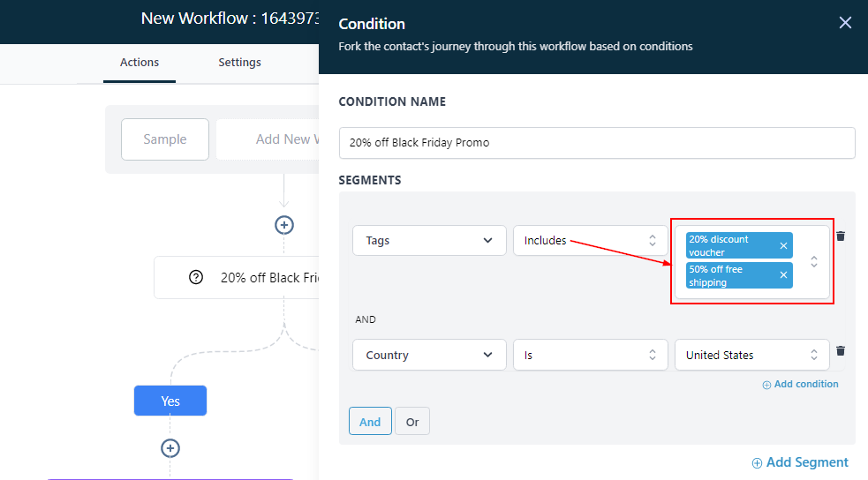Switch to the Actions tab
This screenshot has width=868, height=480.
pos(140,63)
